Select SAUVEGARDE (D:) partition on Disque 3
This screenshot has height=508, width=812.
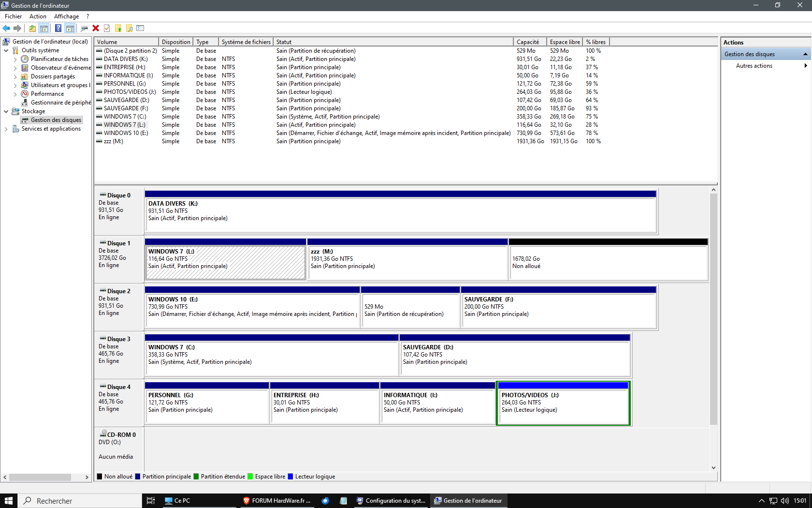click(x=515, y=355)
